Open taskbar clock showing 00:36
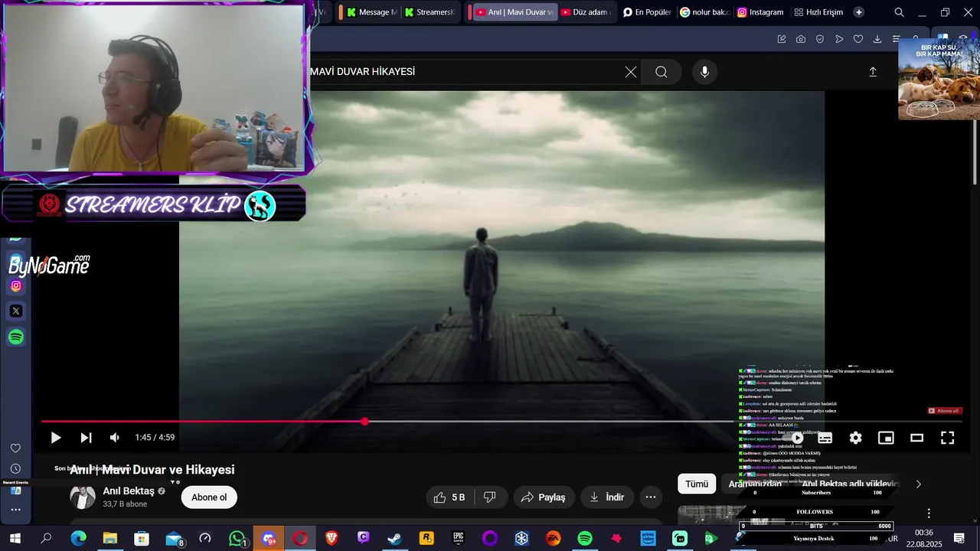Viewport: 980px width, 551px height. tap(924, 539)
